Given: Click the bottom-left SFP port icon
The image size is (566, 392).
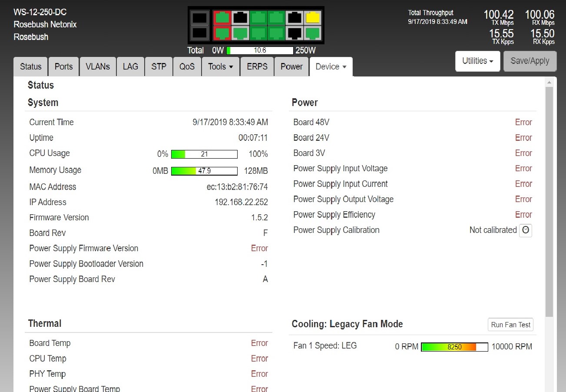Looking at the screenshot, I should [199, 33].
